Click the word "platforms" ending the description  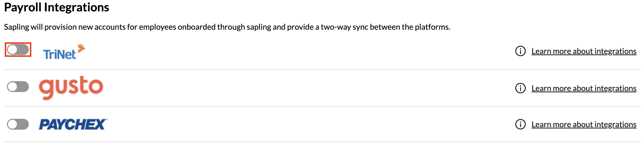pos(432,27)
